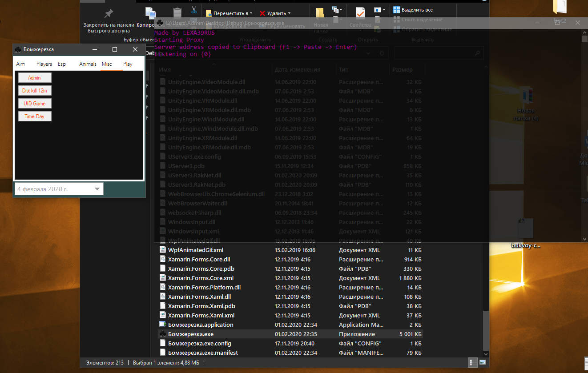588x373 pixels.
Task: Select file Бомжерезка.application
Action: pos(201,325)
